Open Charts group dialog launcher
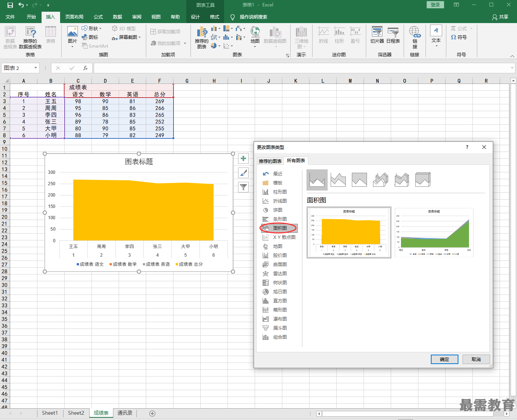Screen dimensions: 517x420 (x=288, y=56)
